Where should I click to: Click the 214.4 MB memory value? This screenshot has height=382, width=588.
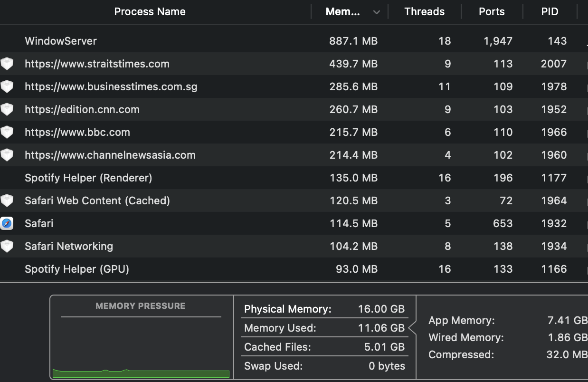353,155
